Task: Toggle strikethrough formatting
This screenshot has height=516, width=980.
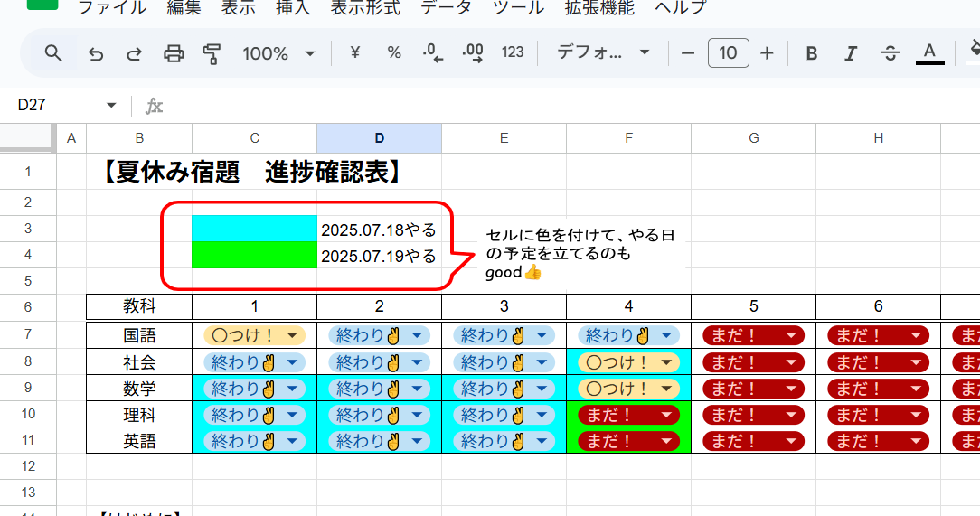Action: (890, 53)
